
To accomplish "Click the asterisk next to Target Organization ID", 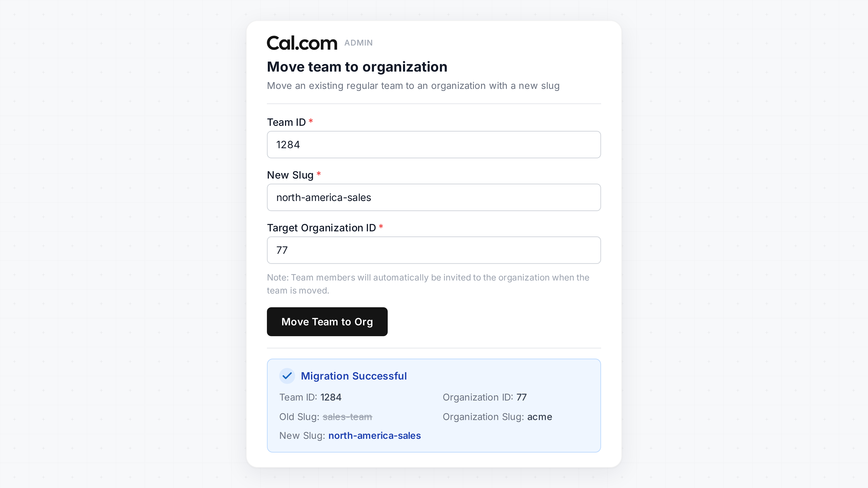I will [381, 227].
